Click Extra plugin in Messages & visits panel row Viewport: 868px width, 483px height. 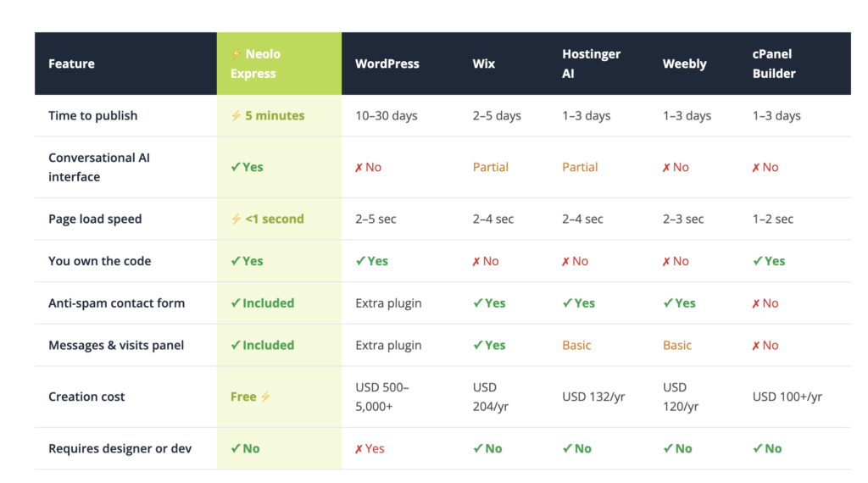pyautogui.click(x=388, y=346)
